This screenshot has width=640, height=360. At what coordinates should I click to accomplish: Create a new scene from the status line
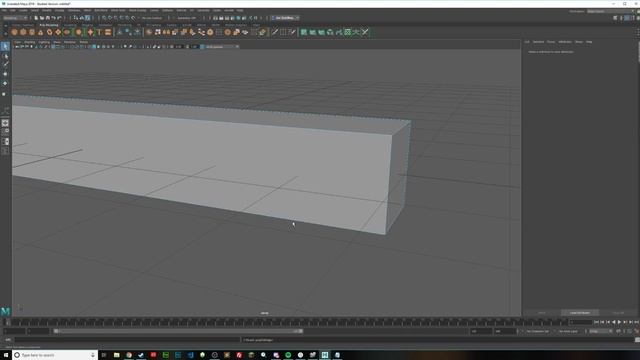[36, 18]
